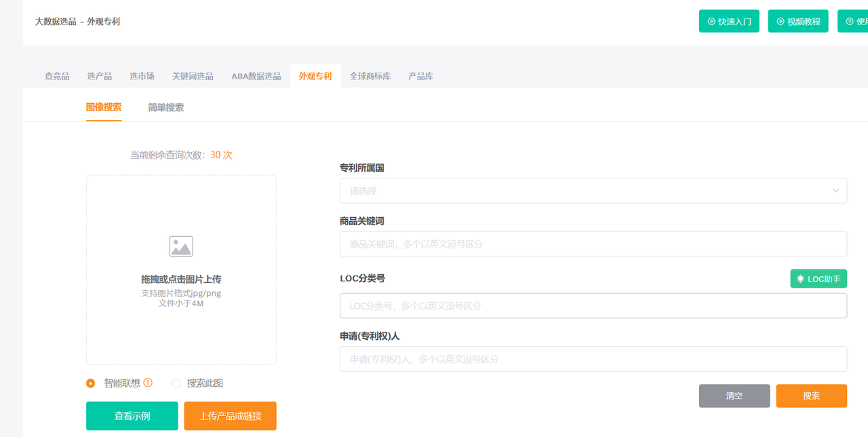
Task: Click the help icon beside 智能联想
Action: click(148, 383)
